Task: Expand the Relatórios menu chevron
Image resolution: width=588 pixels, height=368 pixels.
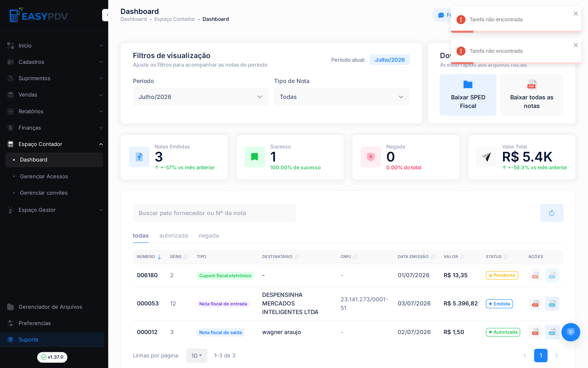Action: 101,111
